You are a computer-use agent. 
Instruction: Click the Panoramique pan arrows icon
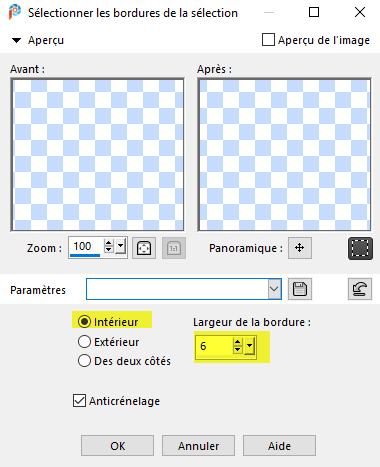tap(300, 248)
